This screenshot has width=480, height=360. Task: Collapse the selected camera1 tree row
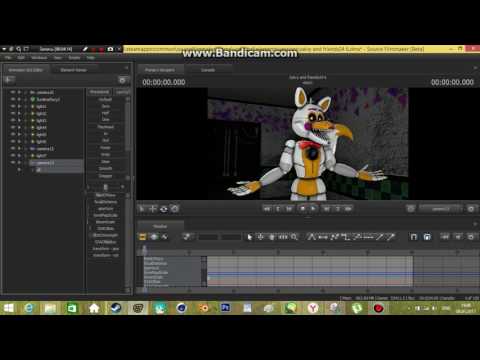tap(25, 163)
